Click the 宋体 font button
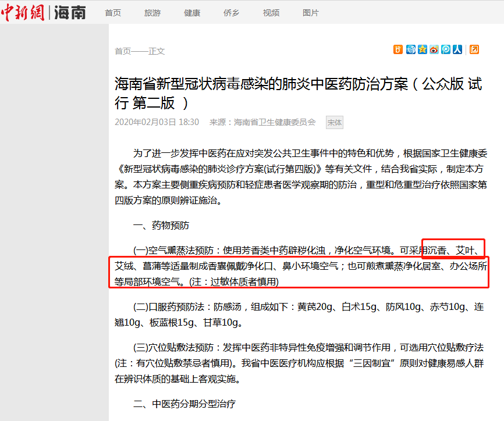Image resolution: width=504 pixels, height=421 pixels. coord(335,122)
